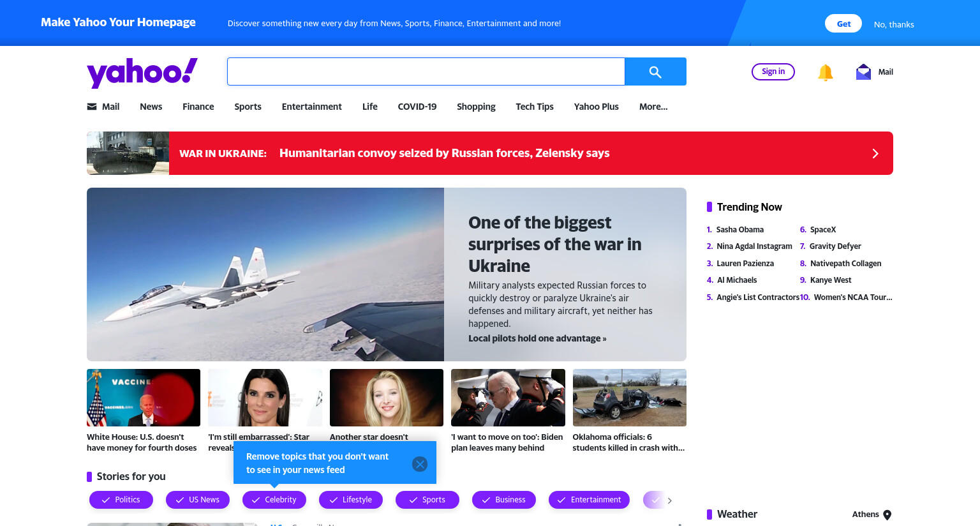
Task: Open Oklahoma crash story thumbnail
Action: (x=630, y=398)
